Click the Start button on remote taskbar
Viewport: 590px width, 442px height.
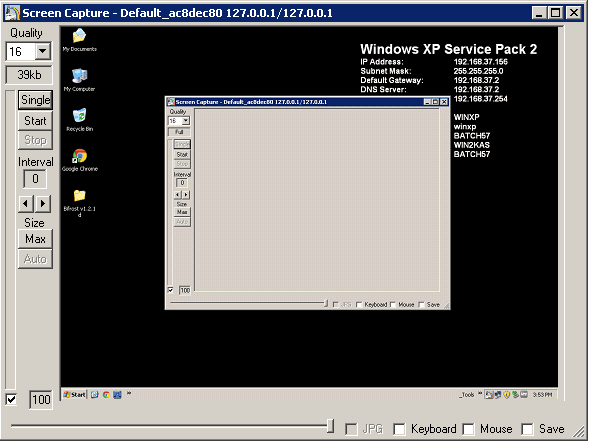click(x=75, y=395)
